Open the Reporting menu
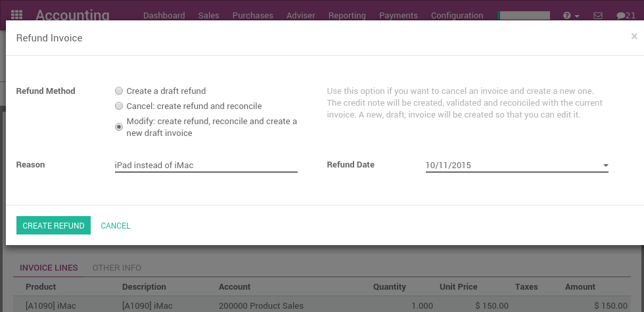This screenshot has width=644, height=312. [347, 15]
